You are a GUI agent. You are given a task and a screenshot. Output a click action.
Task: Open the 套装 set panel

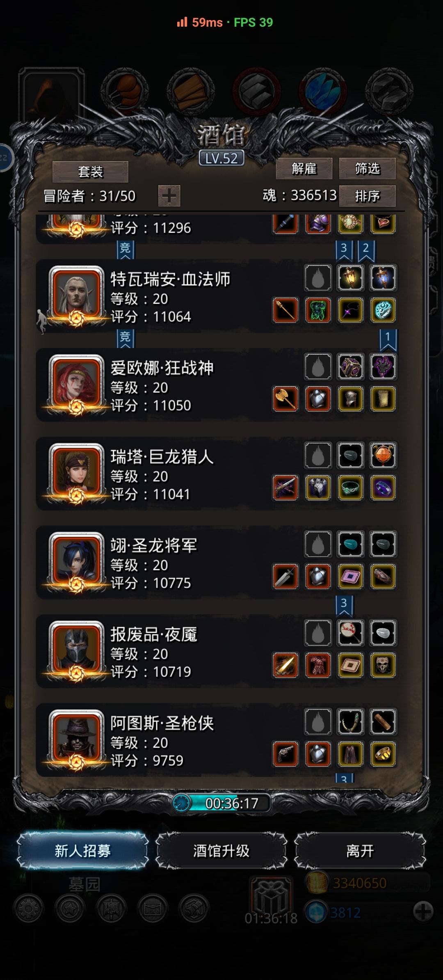point(90,172)
